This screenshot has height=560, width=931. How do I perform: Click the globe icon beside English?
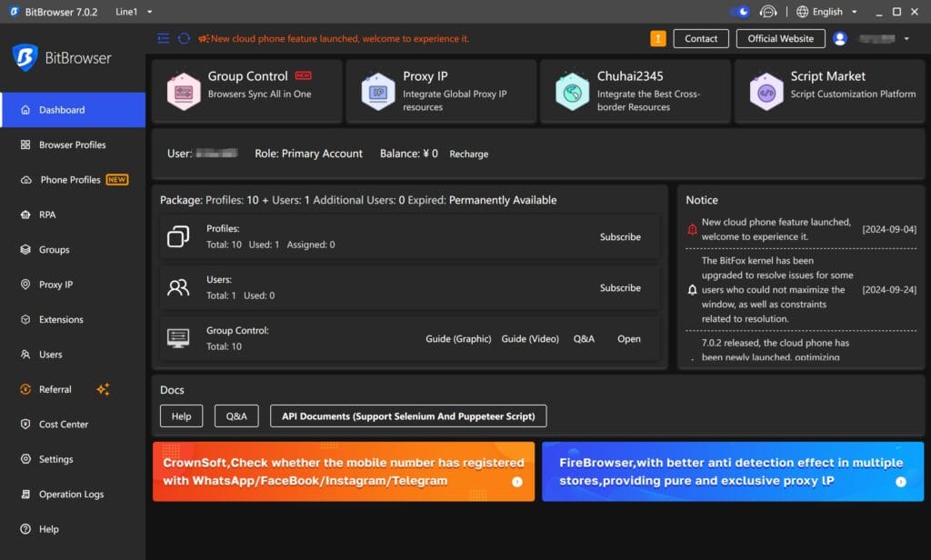tap(802, 12)
